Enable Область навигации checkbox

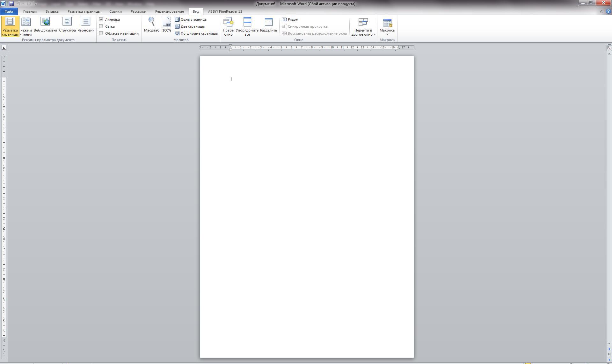101,33
